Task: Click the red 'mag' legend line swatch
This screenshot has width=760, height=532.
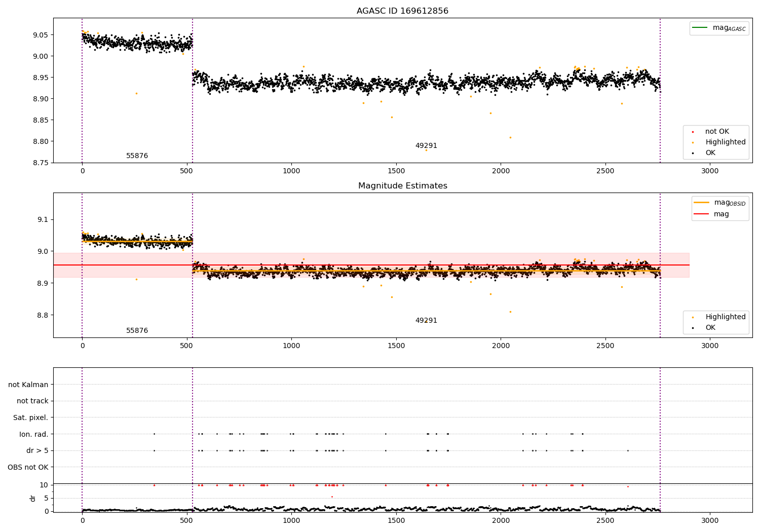Action: 701,214
